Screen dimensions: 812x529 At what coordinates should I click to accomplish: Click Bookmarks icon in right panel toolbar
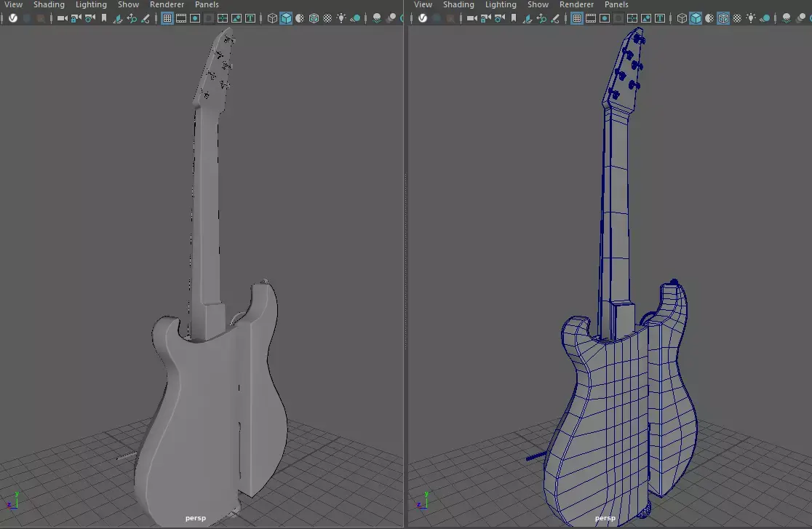click(513, 18)
